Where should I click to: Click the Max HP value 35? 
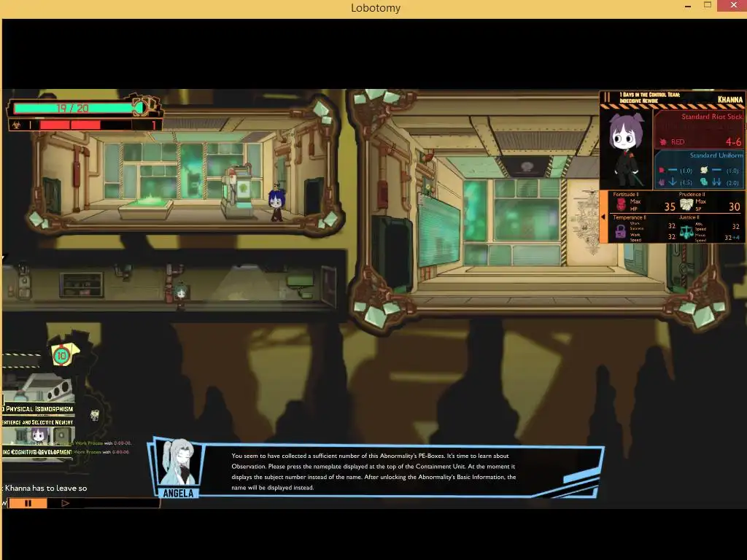click(670, 206)
